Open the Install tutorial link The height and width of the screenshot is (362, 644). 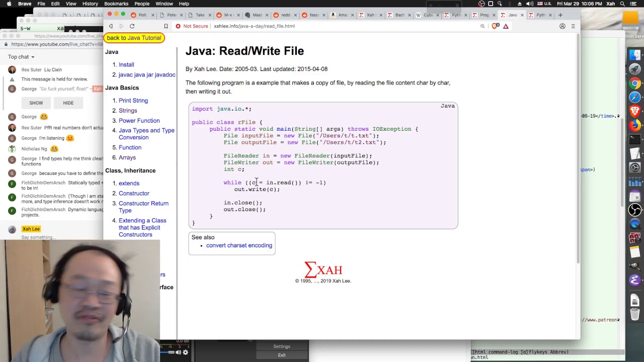click(126, 64)
